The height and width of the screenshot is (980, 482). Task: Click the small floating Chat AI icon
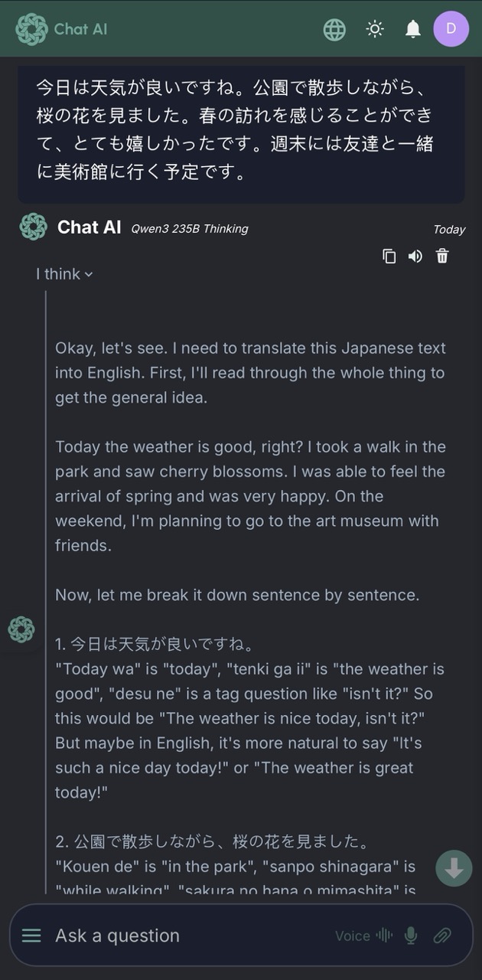(21, 629)
